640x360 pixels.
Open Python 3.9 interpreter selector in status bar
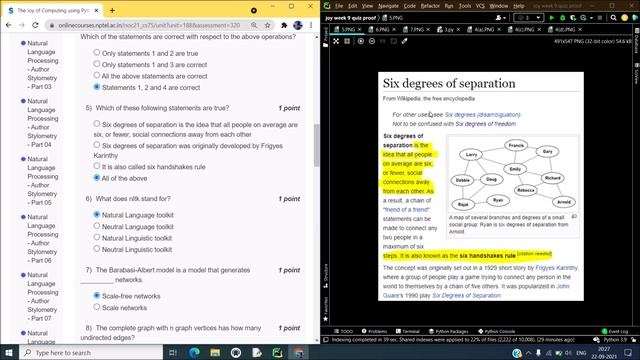click(x=615, y=340)
